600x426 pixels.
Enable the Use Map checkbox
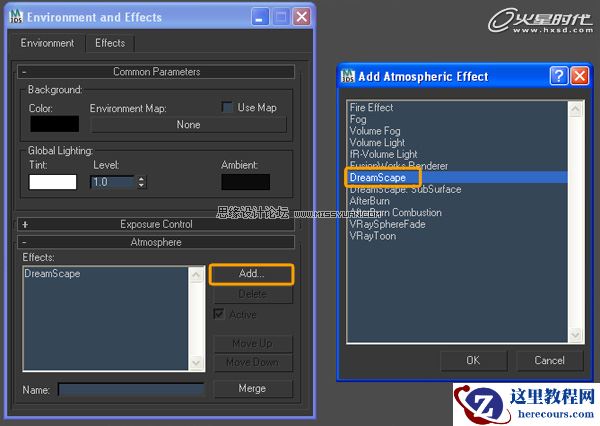point(227,107)
